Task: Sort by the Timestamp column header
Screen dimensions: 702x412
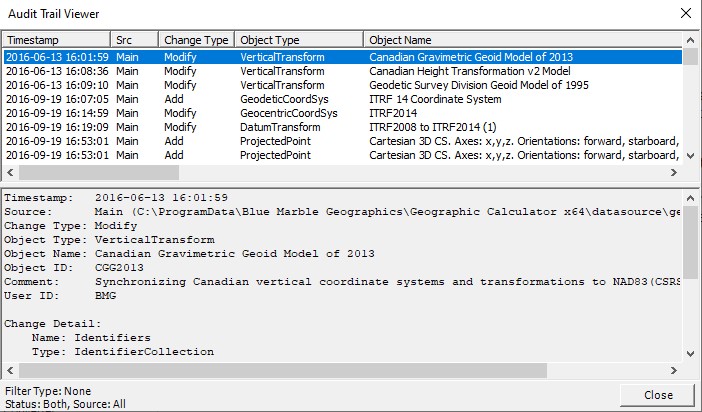Action: (56, 40)
